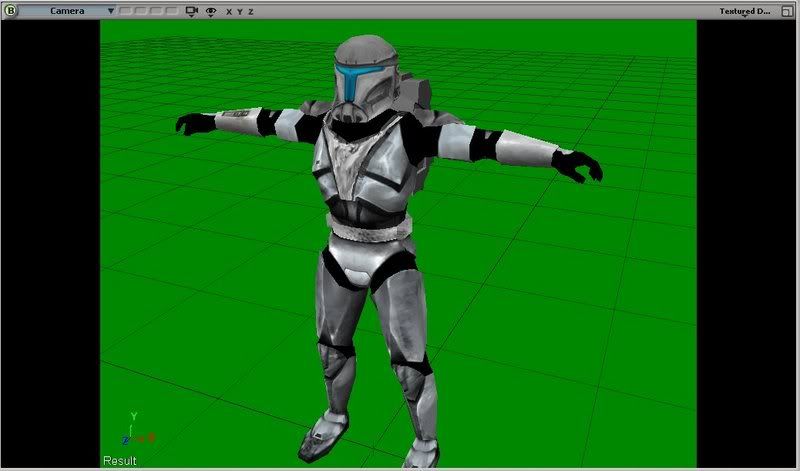This screenshot has height=471, width=800.
Task: Switch the view to the Z axis
Action: (251, 12)
